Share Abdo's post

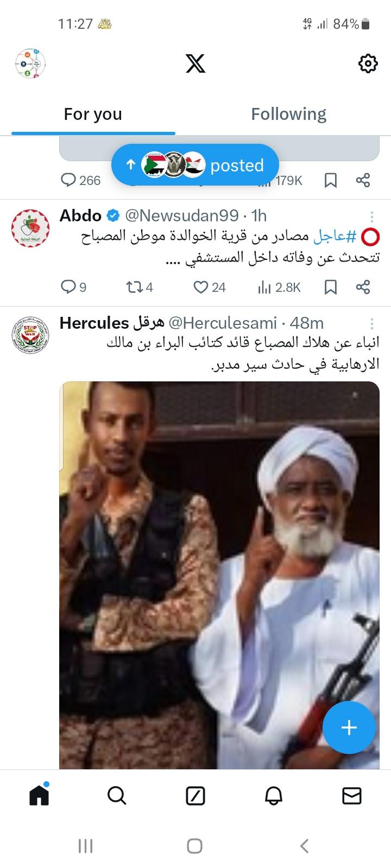click(x=363, y=287)
